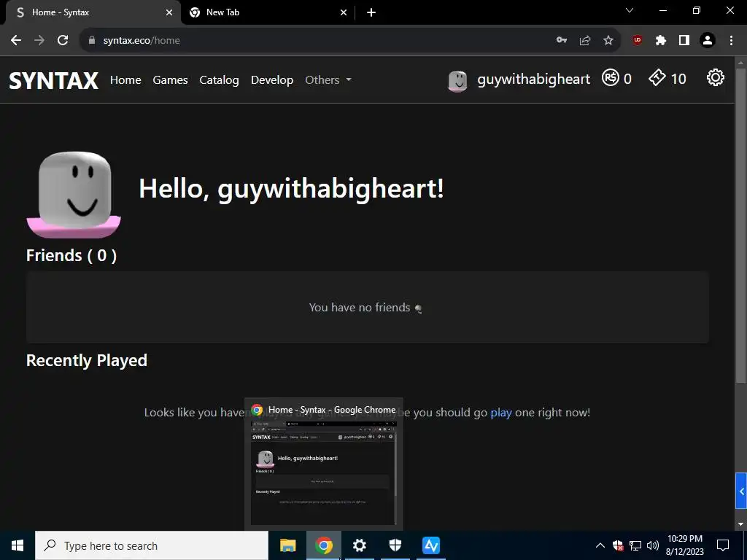Click the Tickets currency icon

pyautogui.click(x=657, y=77)
